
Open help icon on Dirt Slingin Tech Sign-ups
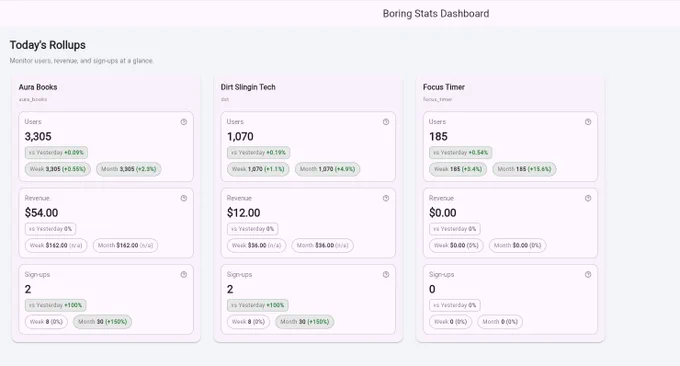click(386, 274)
